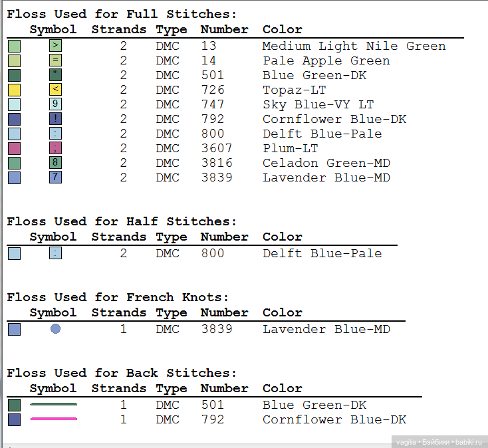488x448 pixels.
Task: Select the 'Celadon Green-MD' color name text
Action: coord(326,163)
